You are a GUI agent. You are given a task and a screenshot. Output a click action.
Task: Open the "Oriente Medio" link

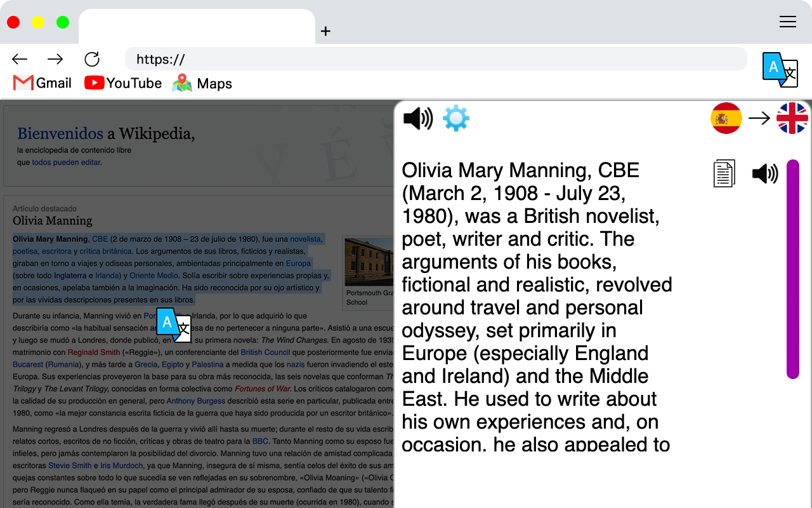click(154, 276)
